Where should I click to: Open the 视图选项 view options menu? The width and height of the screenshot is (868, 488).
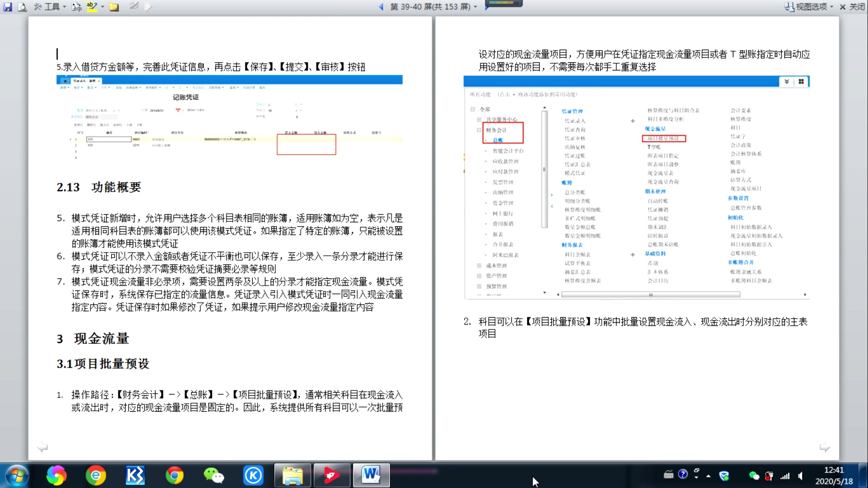coord(809,7)
